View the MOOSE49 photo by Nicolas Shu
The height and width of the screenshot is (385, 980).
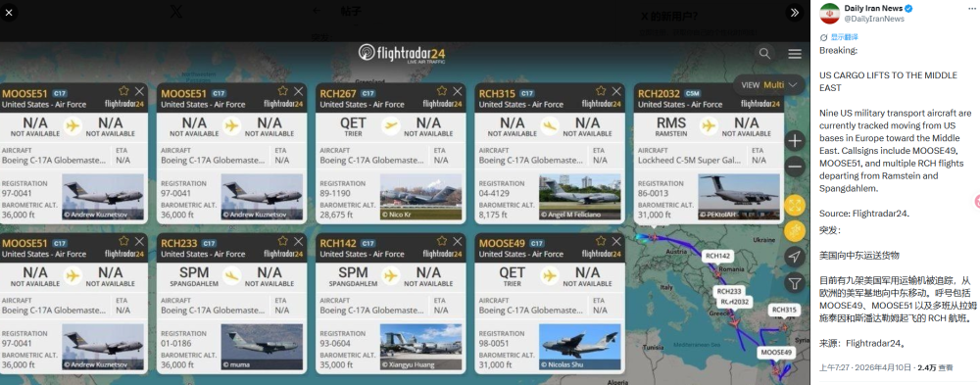pos(580,346)
